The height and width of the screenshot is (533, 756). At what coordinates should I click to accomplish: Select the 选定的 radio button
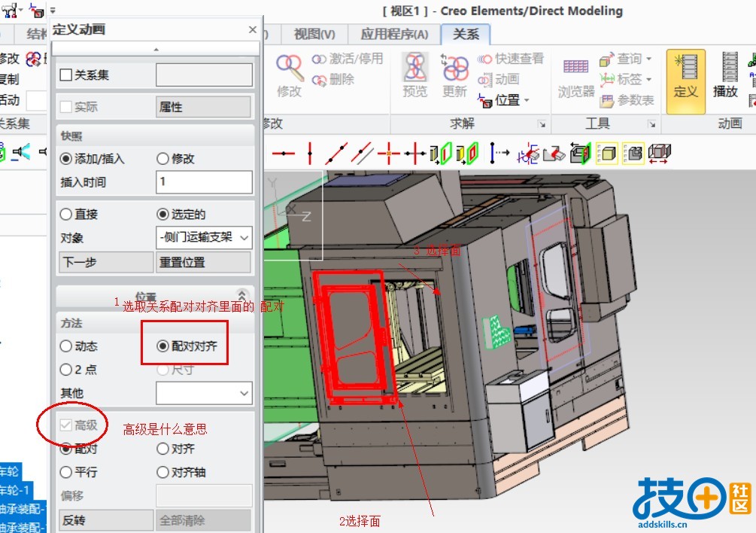click(x=163, y=214)
